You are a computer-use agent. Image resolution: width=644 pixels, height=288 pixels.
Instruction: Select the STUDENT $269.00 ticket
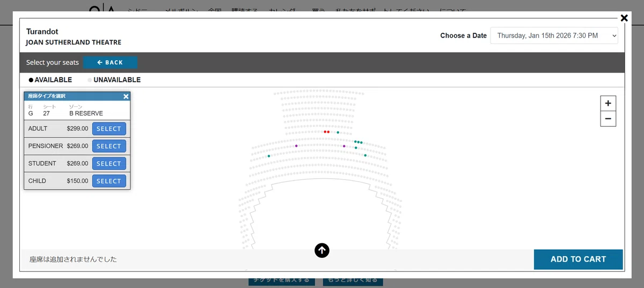click(109, 163)
